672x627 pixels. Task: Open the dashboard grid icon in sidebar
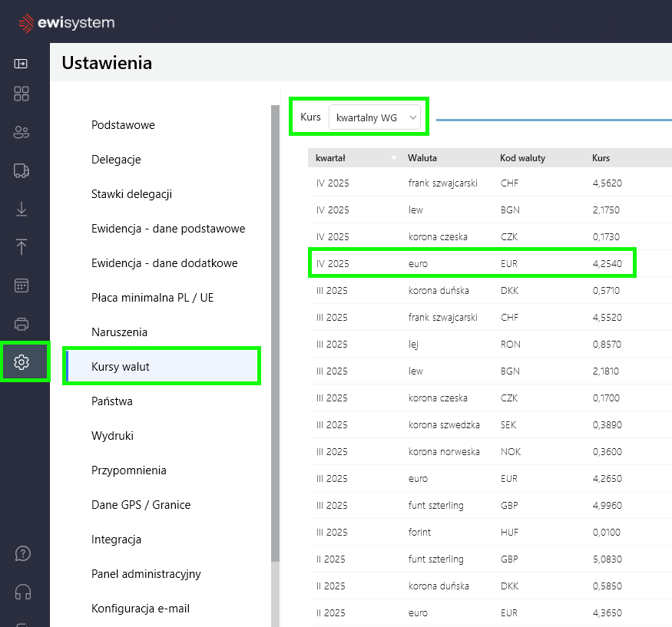22,94
